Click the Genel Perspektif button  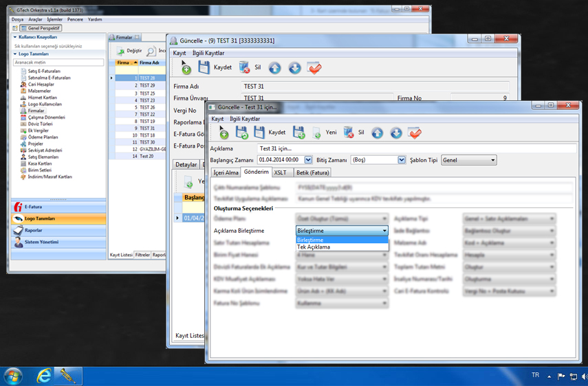[41, 28]
